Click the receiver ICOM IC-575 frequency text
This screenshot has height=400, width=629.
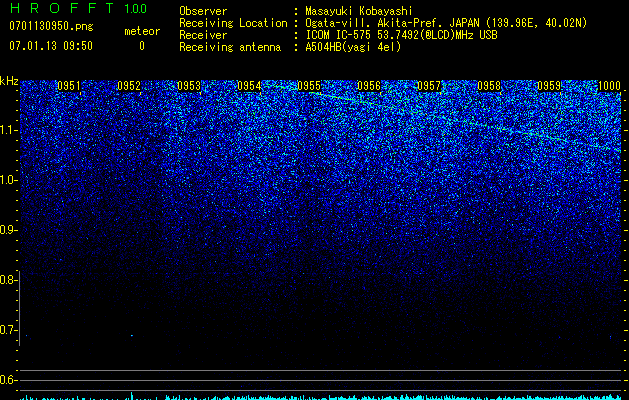[x=401, y=35]
